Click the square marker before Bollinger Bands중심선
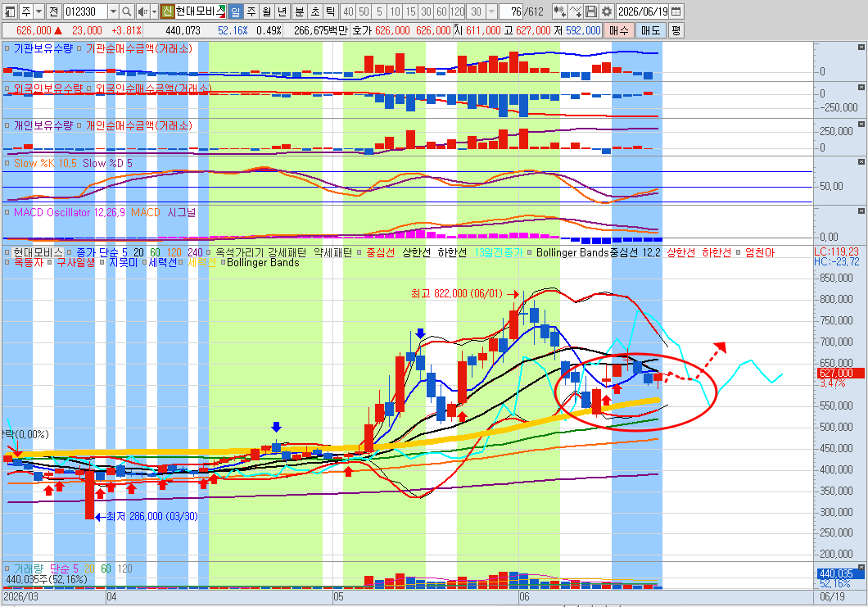The width and height of the screenshot is (868, 607). point(530,252)
